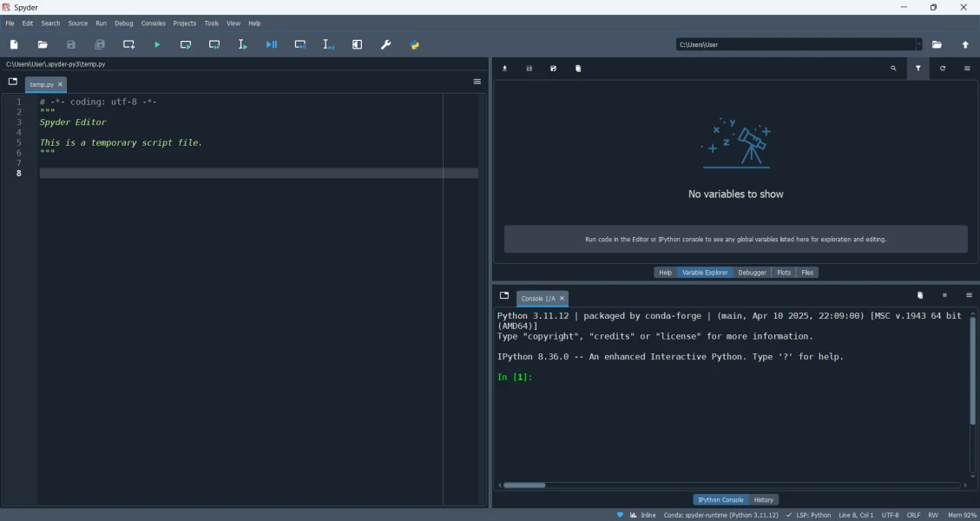Click the Save all files toolbar icon
Image resolution: width=980 pixels, height=521 pixels.
pos(100,44)
